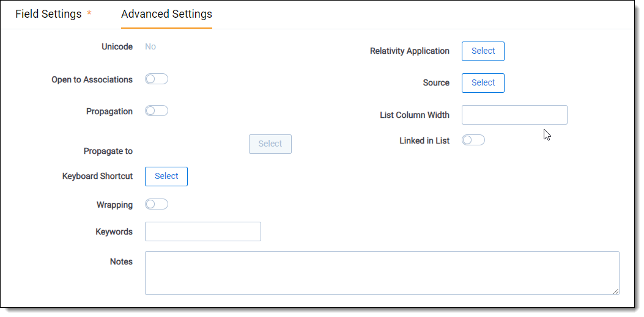Viewport: 644px width, 317px height.
Task: Click inside the Notes text area
Action: [382, 272]
